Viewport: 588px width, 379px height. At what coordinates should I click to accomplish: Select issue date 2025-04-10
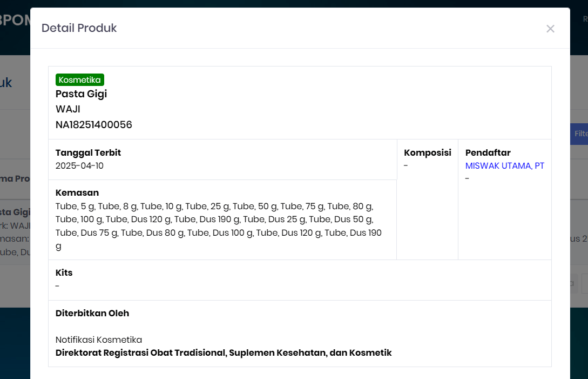[79, 165]
